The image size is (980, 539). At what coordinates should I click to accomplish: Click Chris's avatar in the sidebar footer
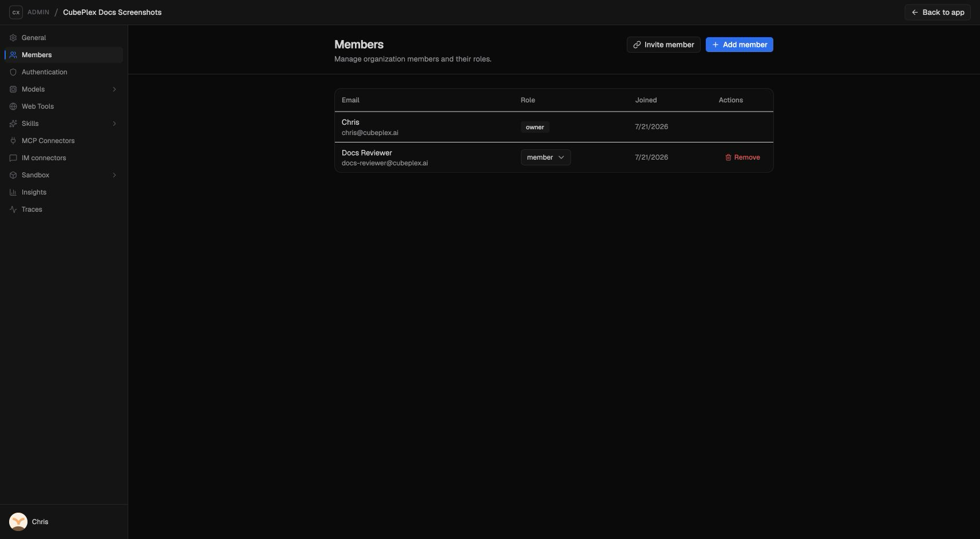click(x=18, y=522)
